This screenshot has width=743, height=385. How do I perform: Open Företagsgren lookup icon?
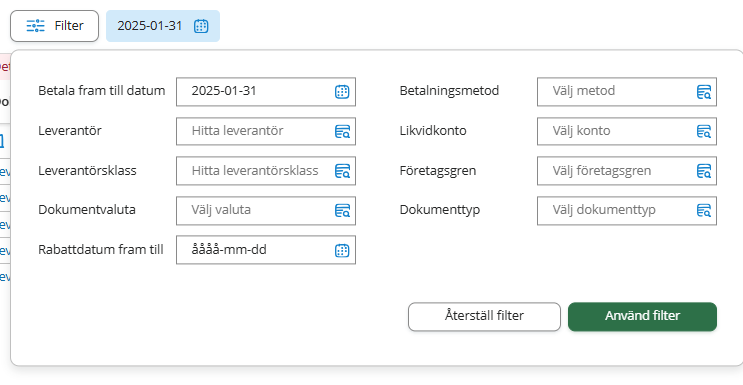[704, 171]
